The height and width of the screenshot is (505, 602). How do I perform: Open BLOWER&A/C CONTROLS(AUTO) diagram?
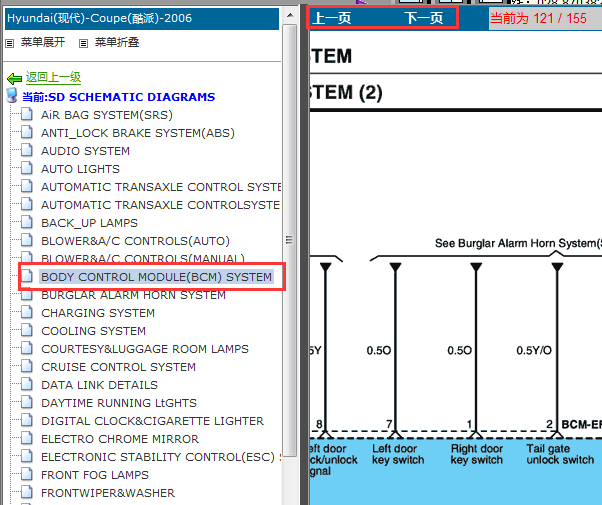[136, 241]
